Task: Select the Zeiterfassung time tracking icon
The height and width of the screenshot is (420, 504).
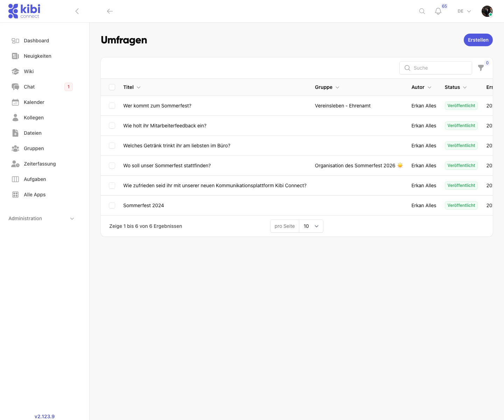Action: (15, 164)
